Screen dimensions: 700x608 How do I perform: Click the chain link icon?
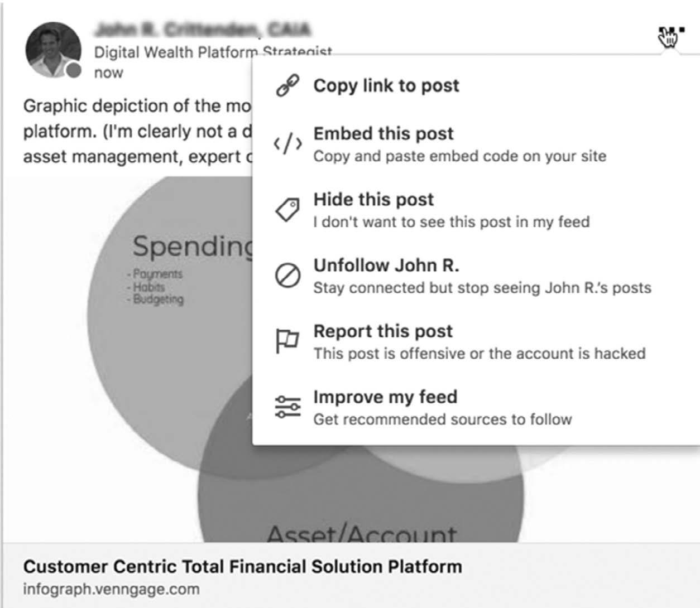coord(288,86)
